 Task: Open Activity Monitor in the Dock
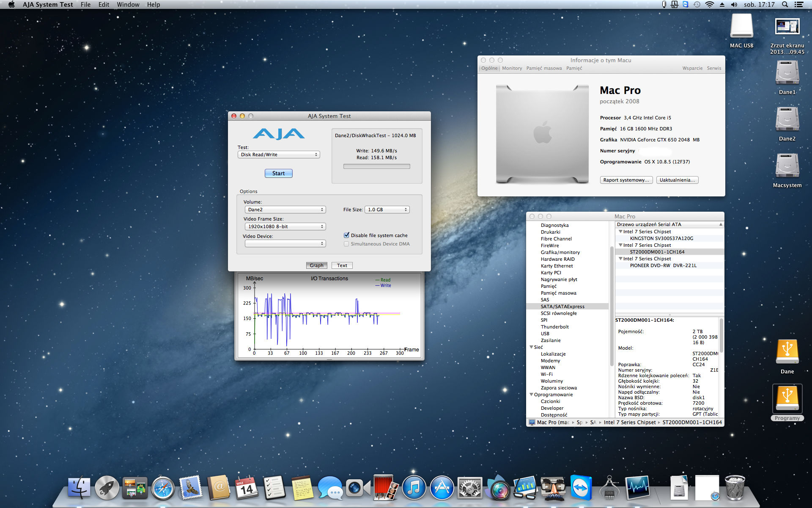pyautogui.click(x=637, y=488)
